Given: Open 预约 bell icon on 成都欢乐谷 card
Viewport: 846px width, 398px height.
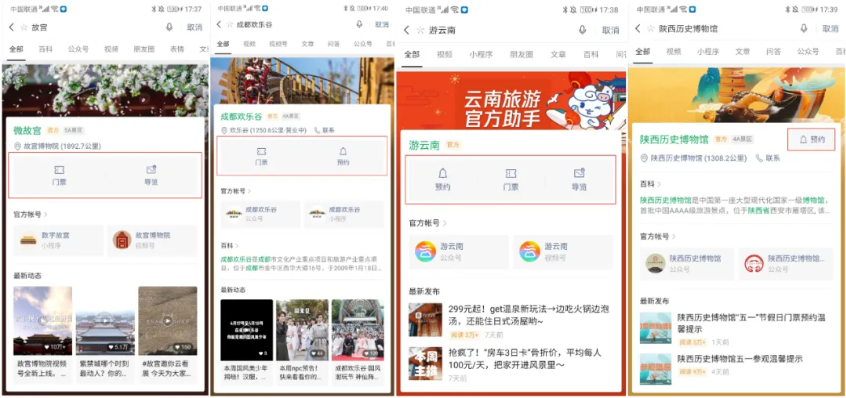Looking at the screenshot, I should tap(343, 152).
